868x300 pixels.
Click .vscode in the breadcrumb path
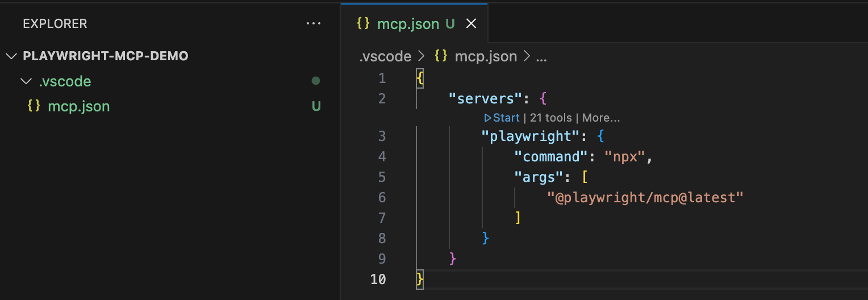coord(385,56)
